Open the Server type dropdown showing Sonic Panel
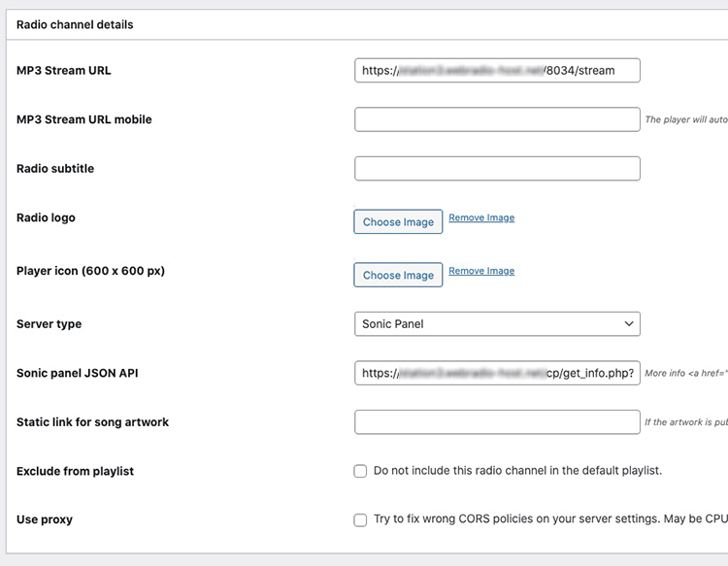This screenshot has width=728, height=566. tap(497, 323)
